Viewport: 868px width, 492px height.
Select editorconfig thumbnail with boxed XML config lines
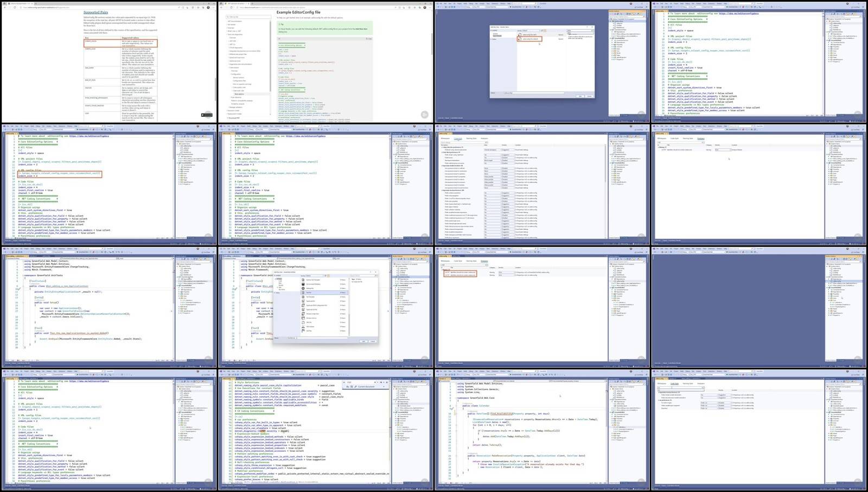tap(108, 185)
